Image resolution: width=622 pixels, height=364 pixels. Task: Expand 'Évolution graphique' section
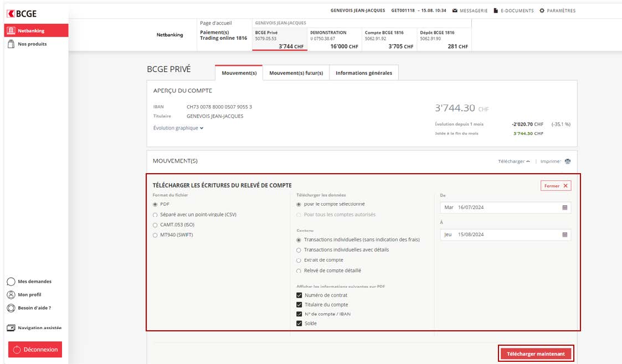[x=178, y=128]
